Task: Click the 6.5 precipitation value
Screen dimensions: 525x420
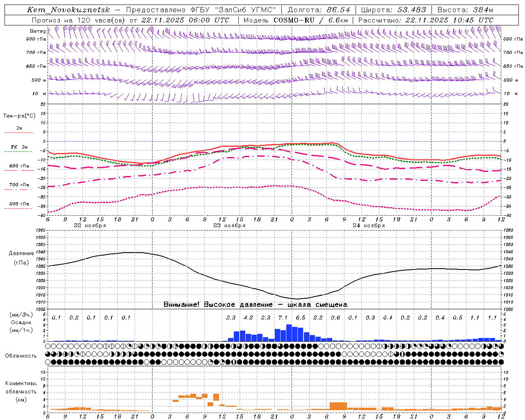Action: pyautogui.click(x=300, y=317)
